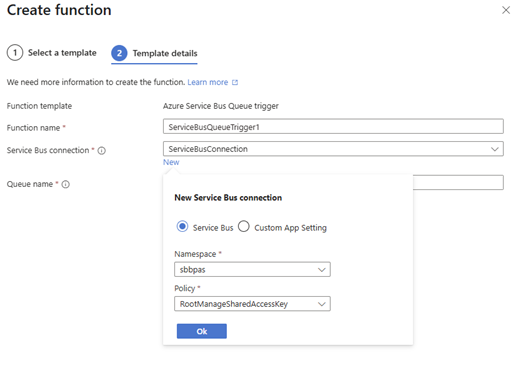Expand the Service Bus connection dropdown chevron
Image resolution: width=523 pixels, height=373 pixels.
click(x=495, y=149)
